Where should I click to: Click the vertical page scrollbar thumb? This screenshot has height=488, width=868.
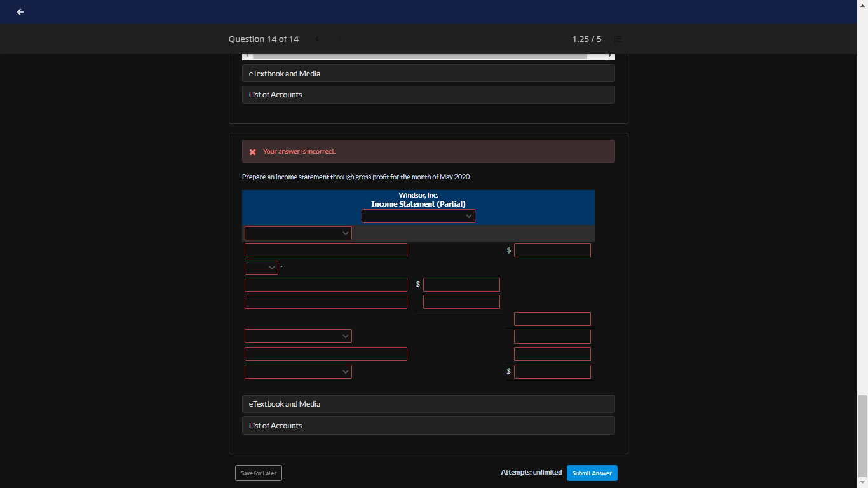point(862,437)
